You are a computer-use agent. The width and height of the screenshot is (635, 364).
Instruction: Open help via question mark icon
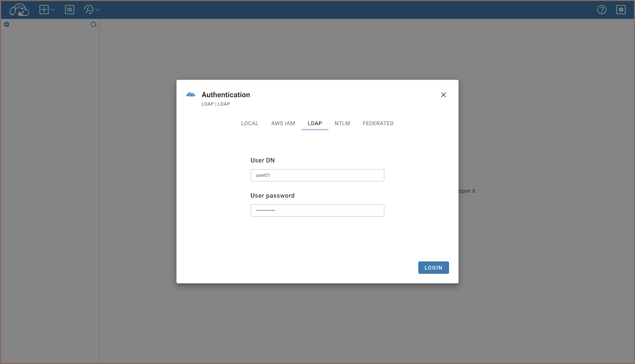(x=602, y=9)
